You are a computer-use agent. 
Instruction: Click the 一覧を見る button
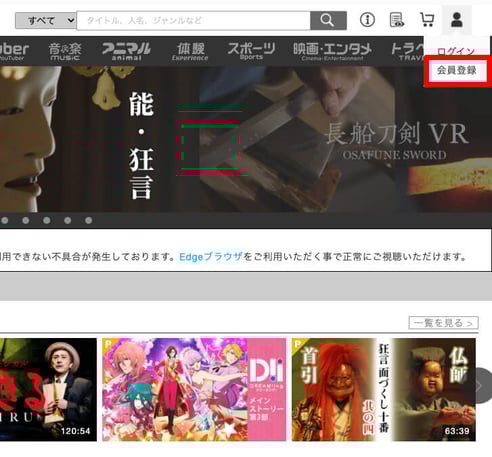click(x=444, y=323)
